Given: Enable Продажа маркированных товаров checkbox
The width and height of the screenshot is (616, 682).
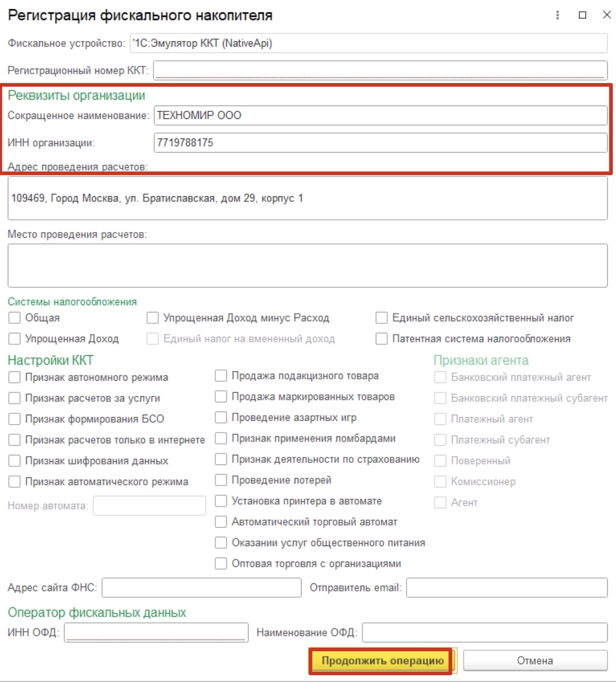Looking at the screenshot, I should click(x=221, y=397).
